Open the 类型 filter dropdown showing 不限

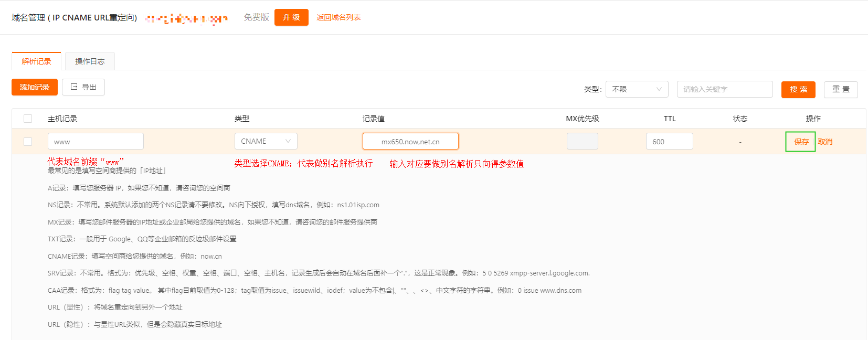click(637, 89)
